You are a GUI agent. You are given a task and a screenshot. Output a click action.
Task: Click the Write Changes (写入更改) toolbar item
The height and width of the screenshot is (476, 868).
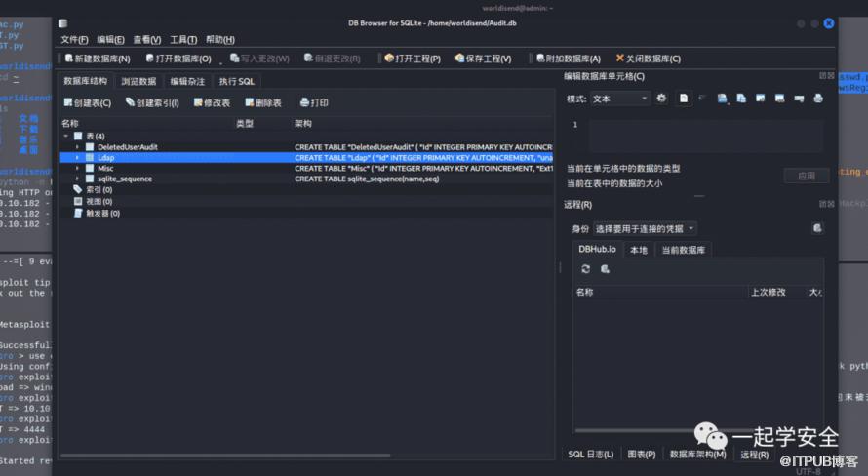[x=259, y=59]
